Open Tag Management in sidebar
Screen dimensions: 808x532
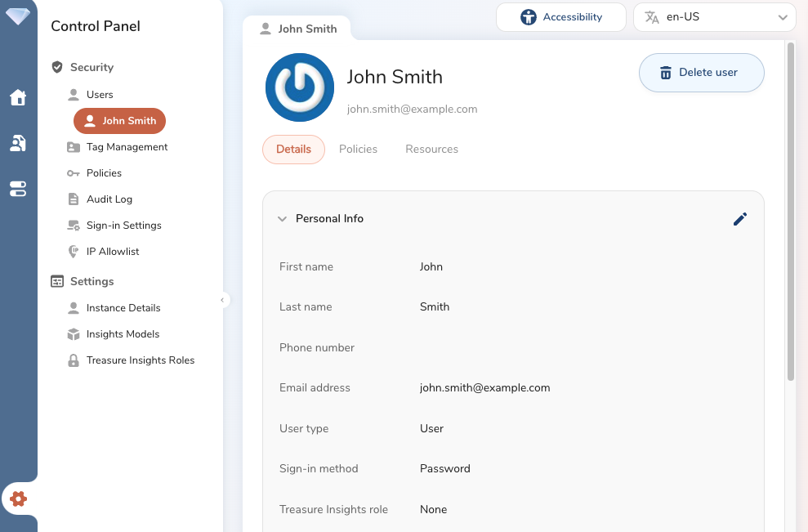click(127, 147)
